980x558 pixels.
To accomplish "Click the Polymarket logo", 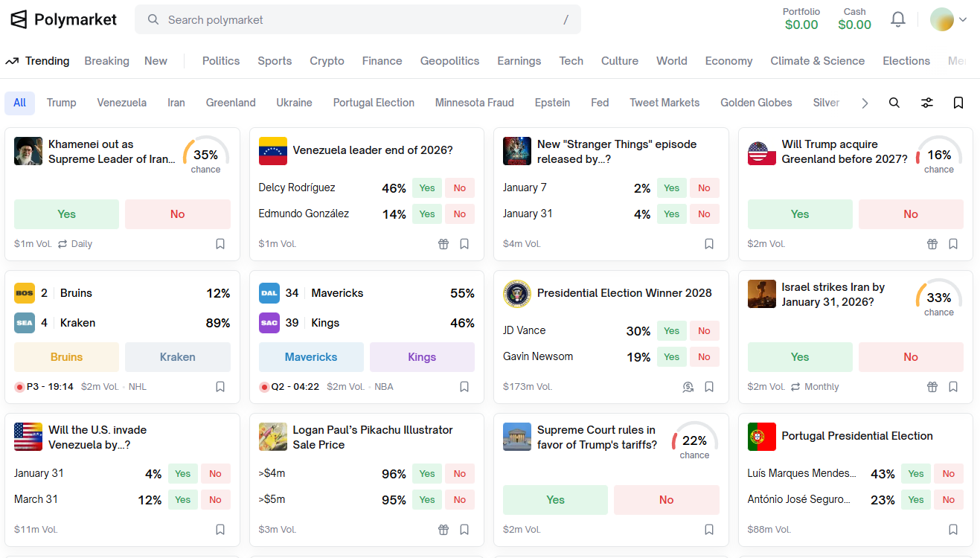I will [64, 19].
